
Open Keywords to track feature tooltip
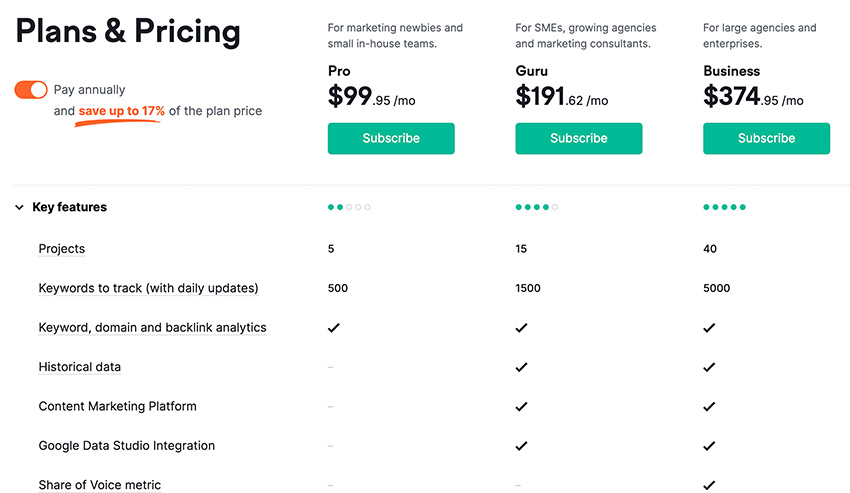[x=149, y=288]
